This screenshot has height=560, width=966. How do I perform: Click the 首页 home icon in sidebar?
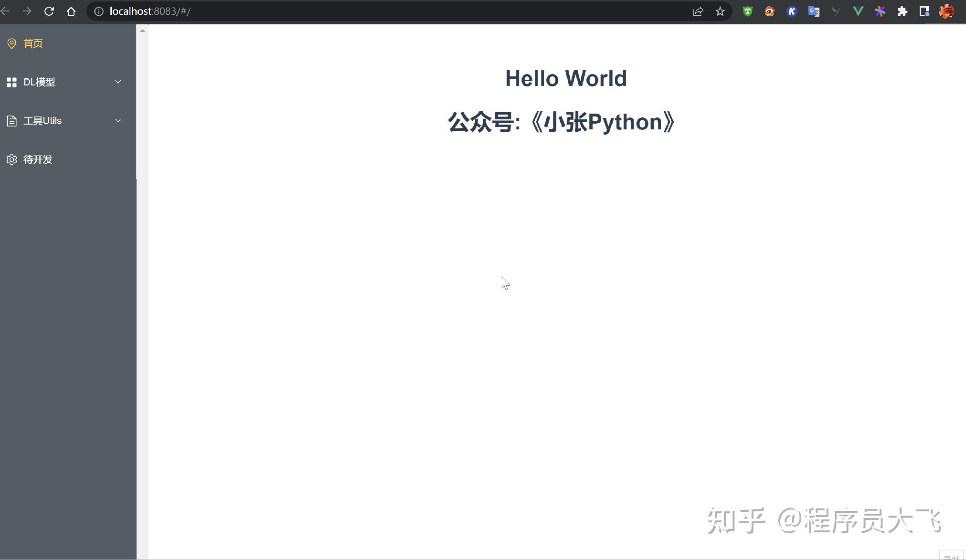tap(11, 42)
